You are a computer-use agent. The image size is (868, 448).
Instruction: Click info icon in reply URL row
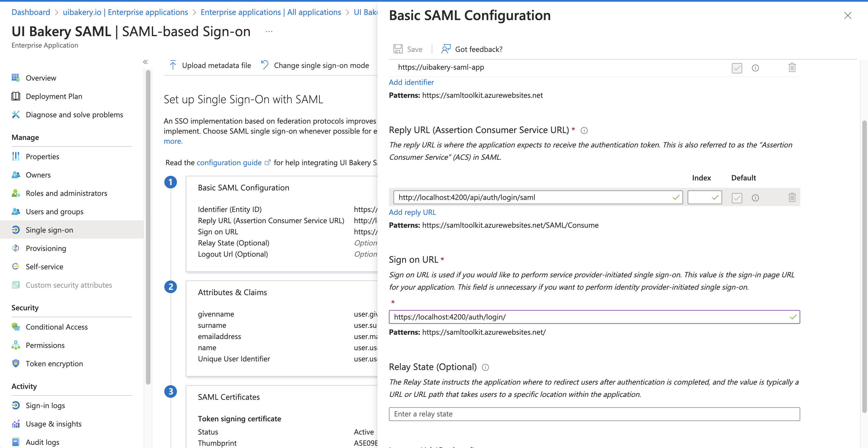click(755, 198)
